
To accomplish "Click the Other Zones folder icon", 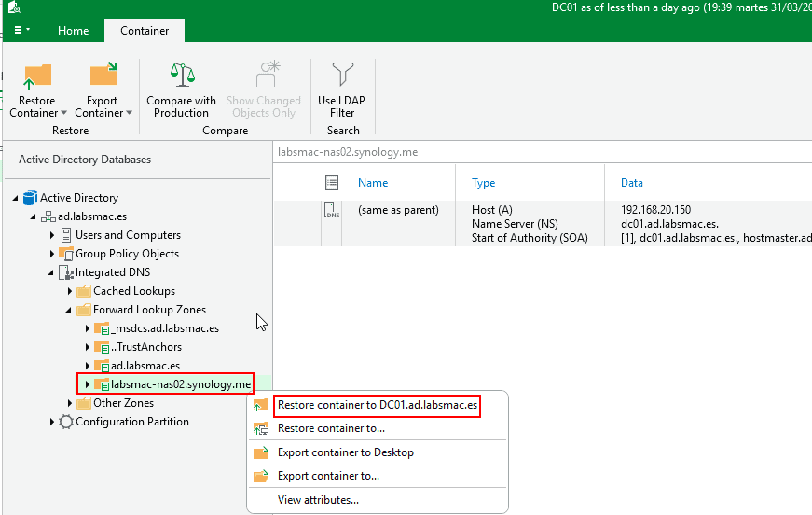I will 83,403.
